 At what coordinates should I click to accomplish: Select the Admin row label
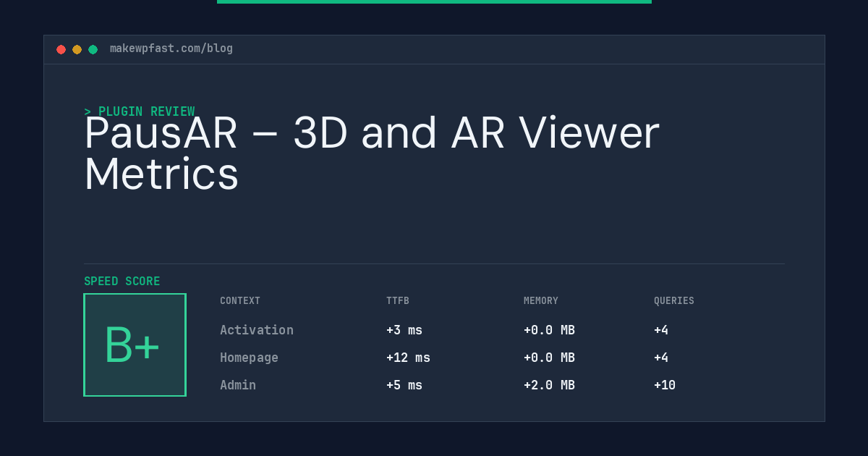(x=238, y=385)
